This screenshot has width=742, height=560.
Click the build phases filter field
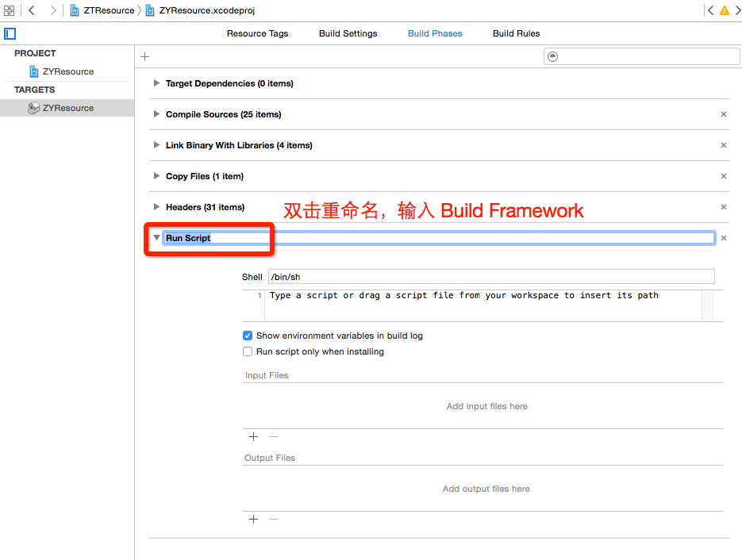(642, 57)
